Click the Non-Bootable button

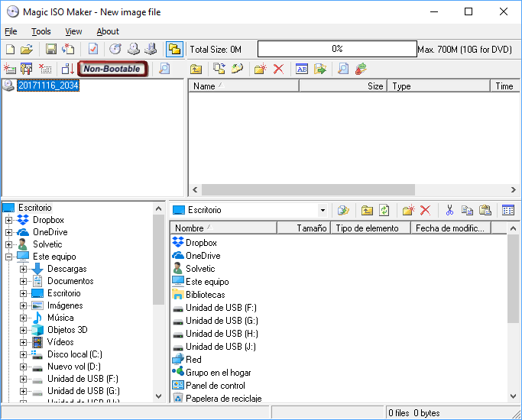pos(112,69)
